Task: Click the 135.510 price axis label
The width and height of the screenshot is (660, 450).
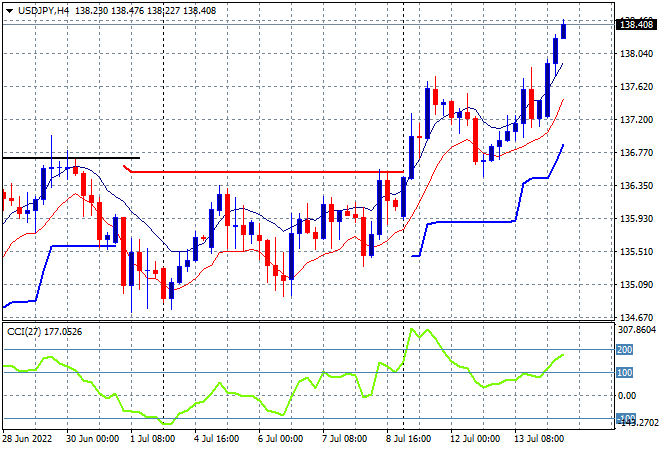Action: click(636, 252)
